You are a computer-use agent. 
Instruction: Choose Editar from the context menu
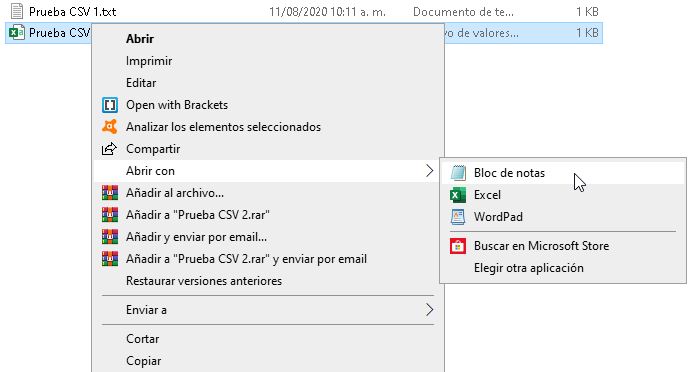(141, 83)
